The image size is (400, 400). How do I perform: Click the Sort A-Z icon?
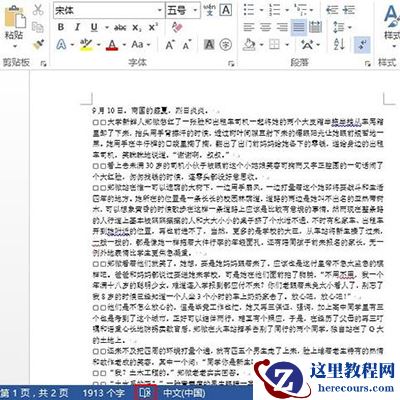point(339,44)
